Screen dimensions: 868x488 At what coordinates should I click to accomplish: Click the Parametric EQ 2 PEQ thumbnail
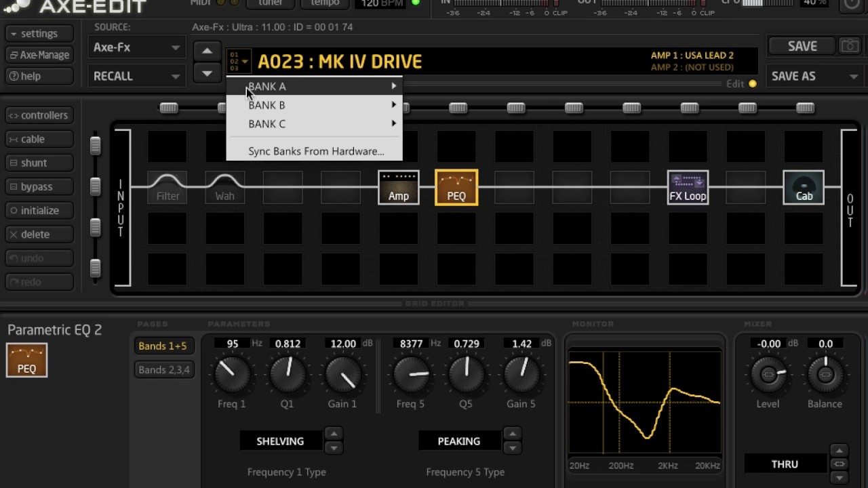(27, 360)
